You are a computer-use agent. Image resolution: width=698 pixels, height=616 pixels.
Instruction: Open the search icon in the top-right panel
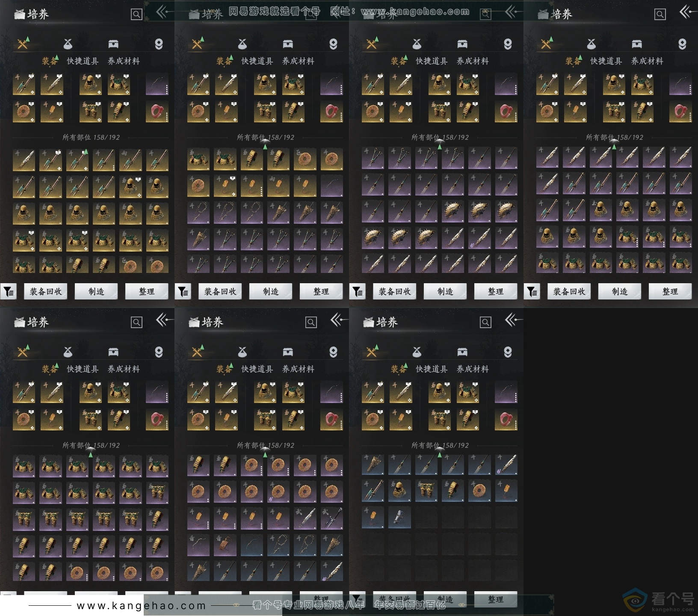tap(660, 15)
